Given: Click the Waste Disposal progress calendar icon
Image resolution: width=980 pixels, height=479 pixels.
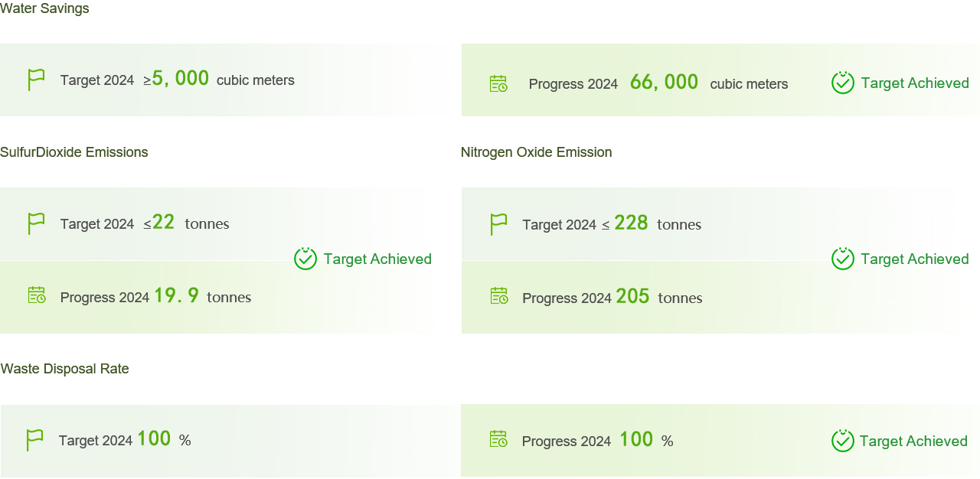Looking at the screenshot, I should [498, 438].
